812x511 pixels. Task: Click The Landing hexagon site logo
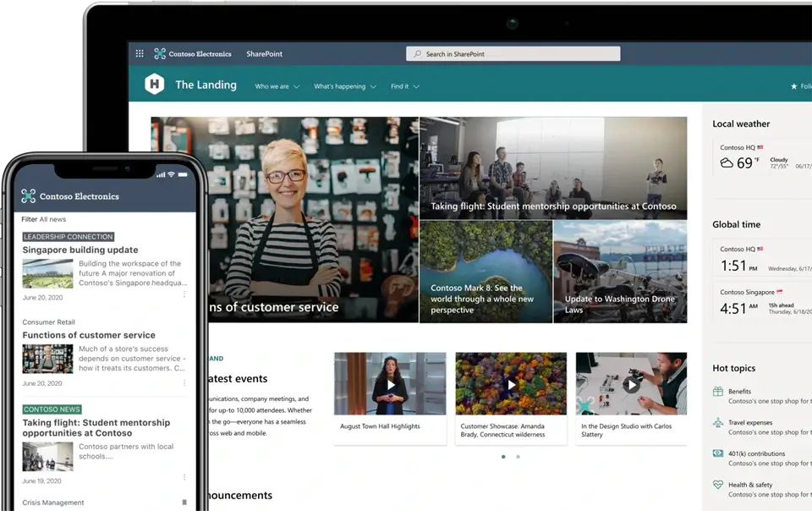(x=154, y=85)
